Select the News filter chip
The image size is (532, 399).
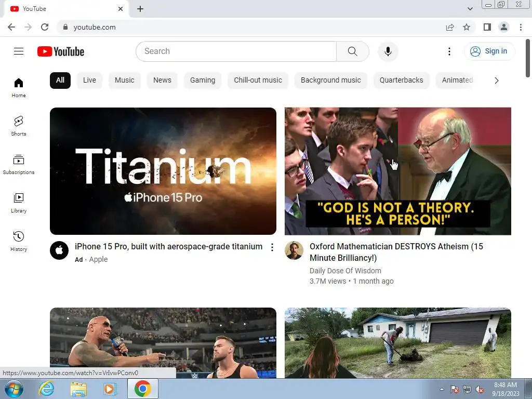coord(162,81)
